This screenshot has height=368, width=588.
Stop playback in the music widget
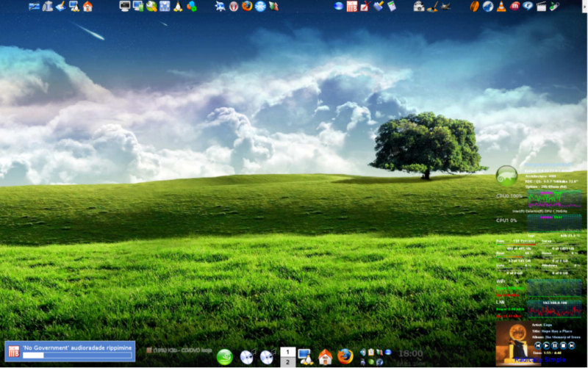[x=563, y=345]
